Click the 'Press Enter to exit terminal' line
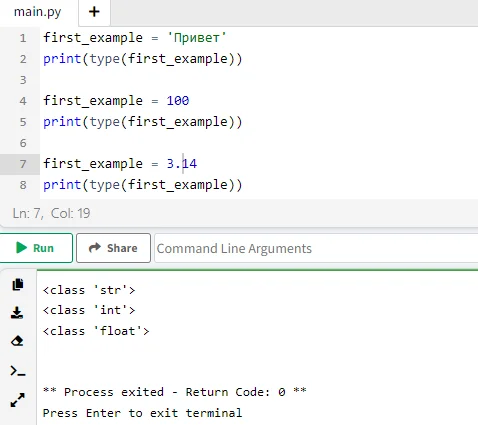 coord(142,413)
